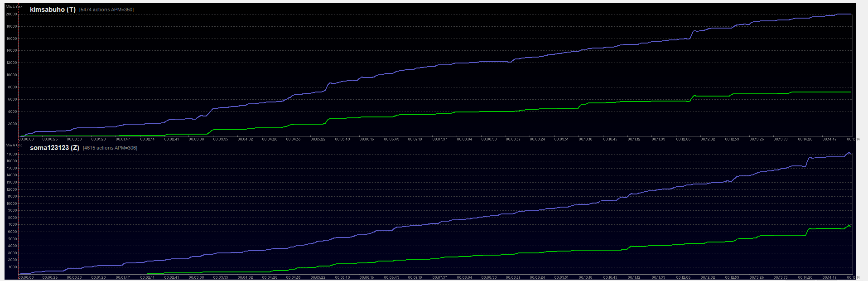The width and height of the screenshot is (868, 281).
Task: Click the "2000" axis value in kimsabuho's chart
Action: tap(12, 124)
